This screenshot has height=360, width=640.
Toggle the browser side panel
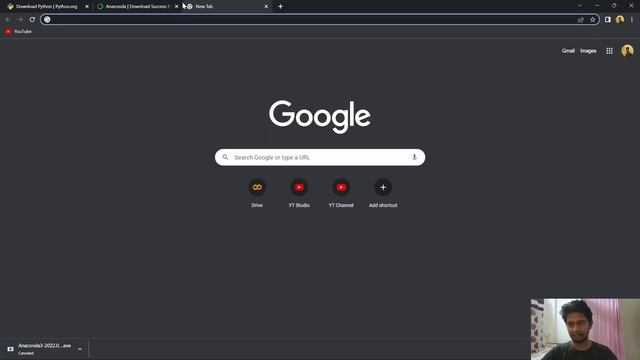[608, 20]
